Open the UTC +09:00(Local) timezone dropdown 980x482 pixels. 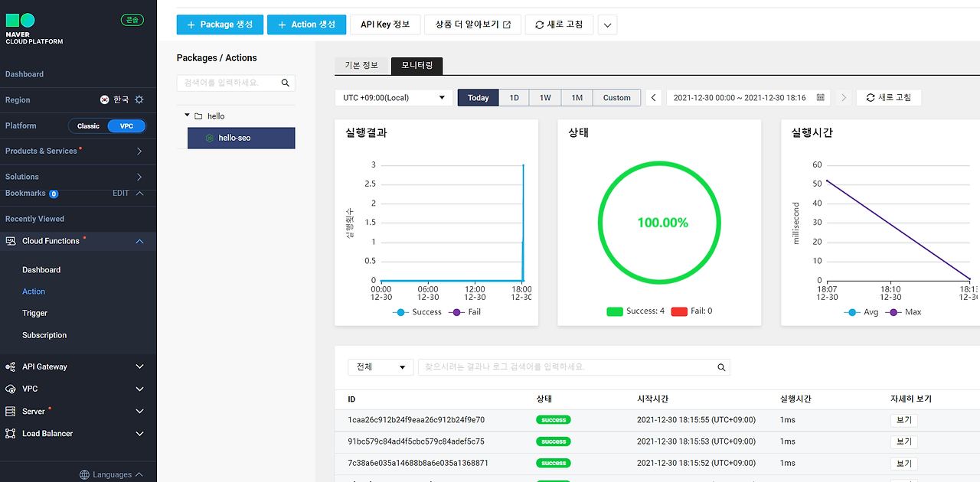(x=394, y=97)
